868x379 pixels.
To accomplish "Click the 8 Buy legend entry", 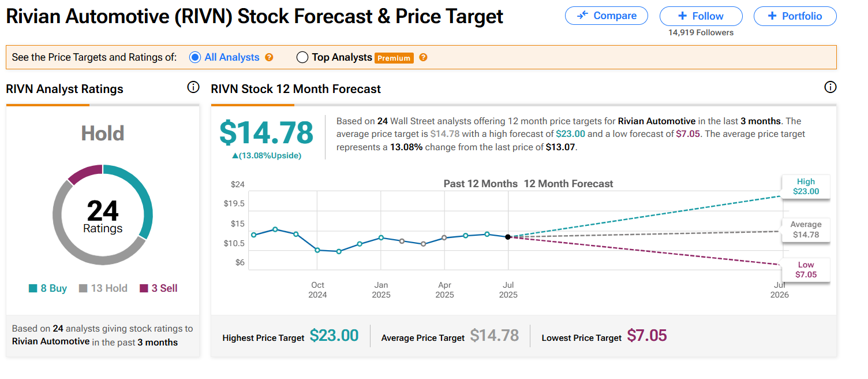I will click(48, 288).
